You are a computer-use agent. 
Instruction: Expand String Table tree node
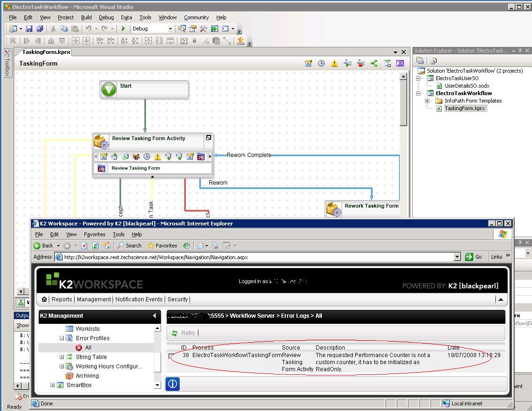[62, 357]
